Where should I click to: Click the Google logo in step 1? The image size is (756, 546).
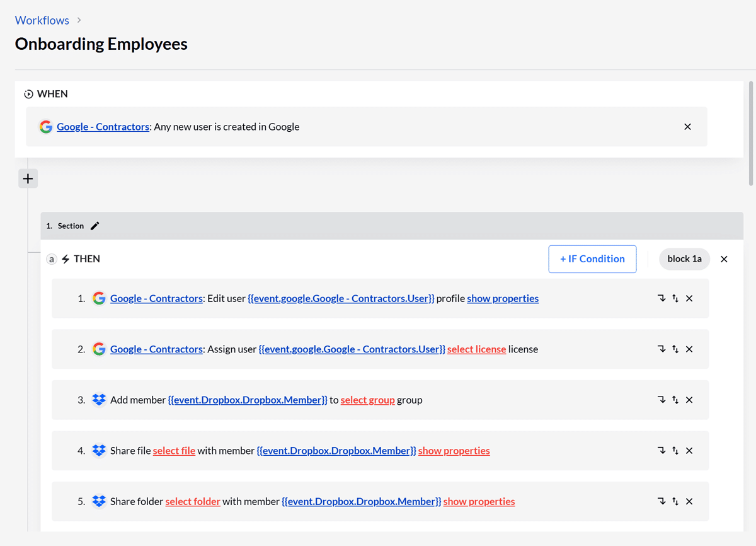99,298
